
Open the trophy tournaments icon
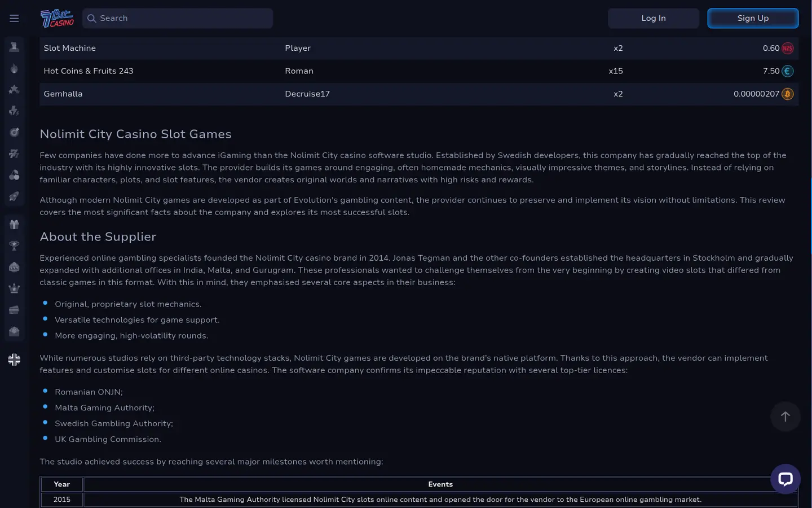pyautogui.click(x=14, y=246)
